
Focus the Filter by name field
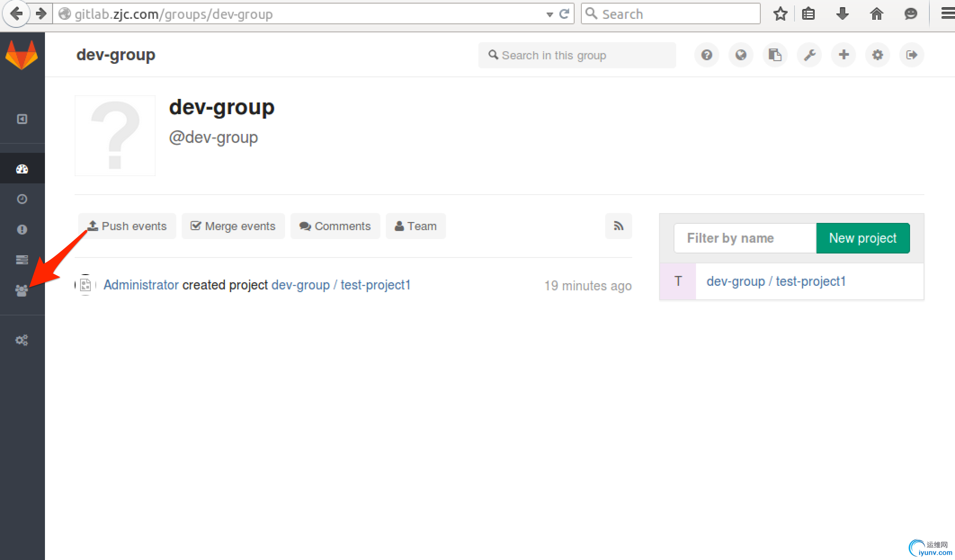coord(745,238)
